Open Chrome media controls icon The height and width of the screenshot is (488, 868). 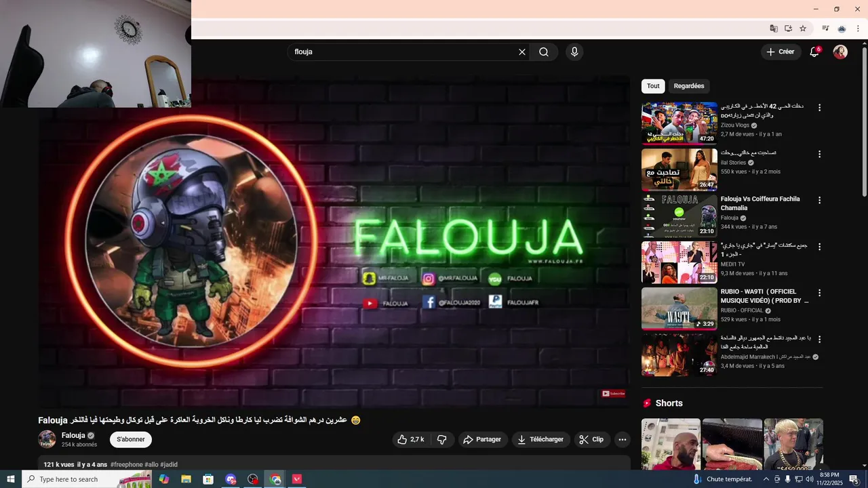pyautogui.click(x=825, y=28)
